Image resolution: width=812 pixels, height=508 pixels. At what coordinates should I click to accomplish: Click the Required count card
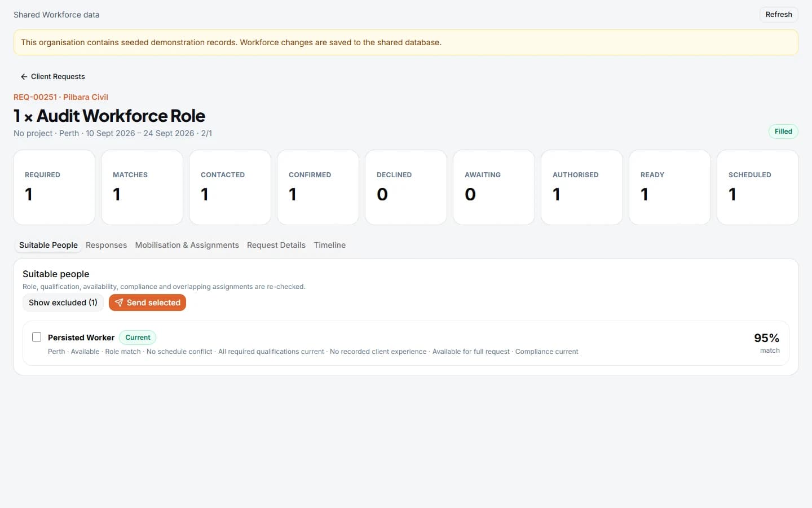(x=54, y=187)
